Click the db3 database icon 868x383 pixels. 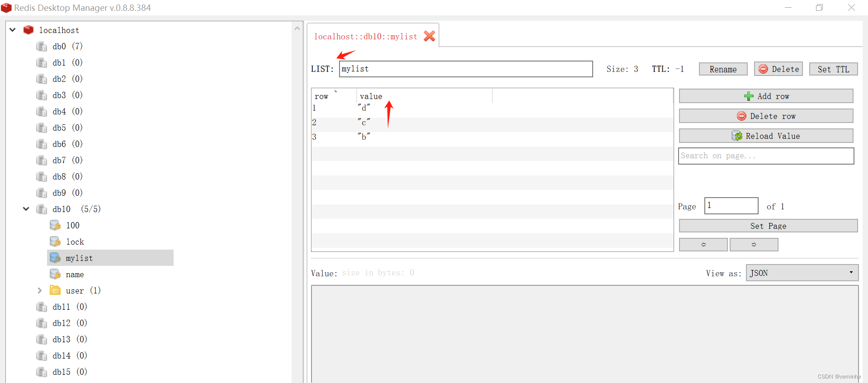(x=42, y=95)
